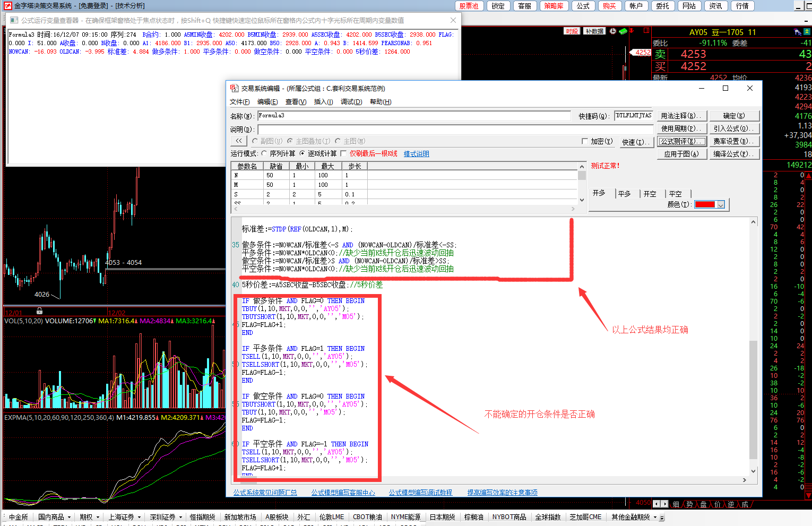The image size is (812, 526).
Task: Click the 股票池 toolbar button
Action: pyautogui.click(x=469, y=6)
